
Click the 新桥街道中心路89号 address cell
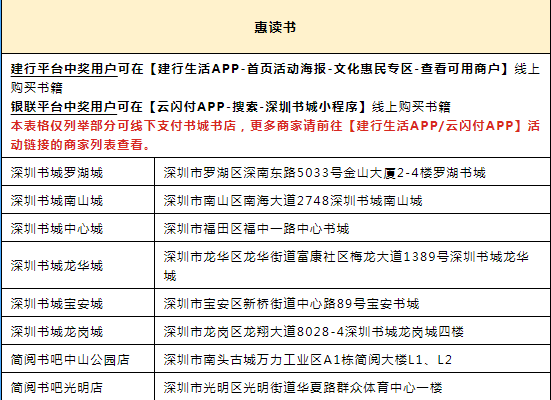click(x=352, y=303)
